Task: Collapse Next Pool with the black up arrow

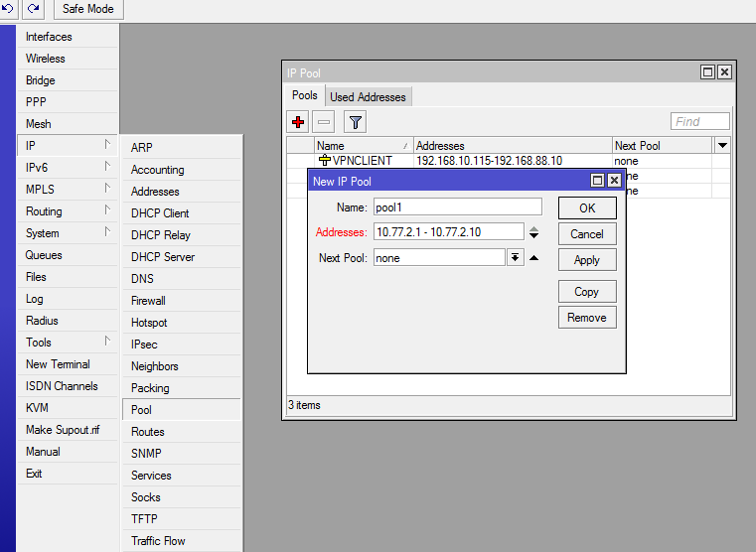Action: (533, 258)
